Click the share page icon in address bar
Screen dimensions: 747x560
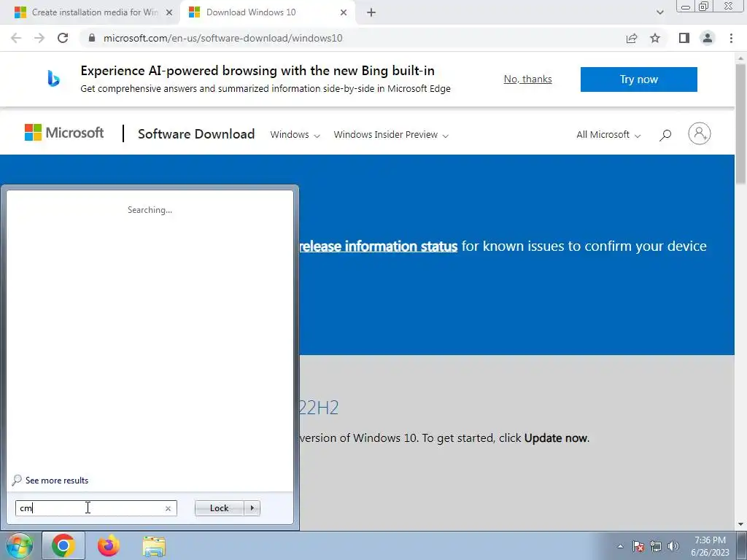coord(632,38)
